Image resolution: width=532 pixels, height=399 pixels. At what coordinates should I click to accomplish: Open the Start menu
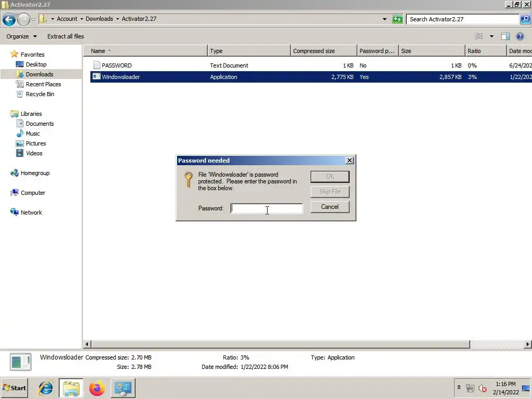click(14, 388)
